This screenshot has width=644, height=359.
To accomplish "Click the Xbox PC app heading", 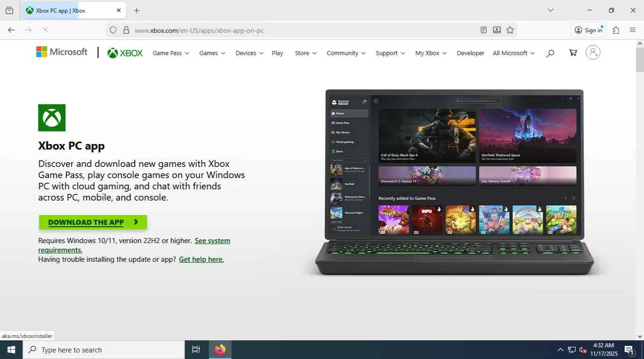I will pyautogui.click(x=72, y=145).
